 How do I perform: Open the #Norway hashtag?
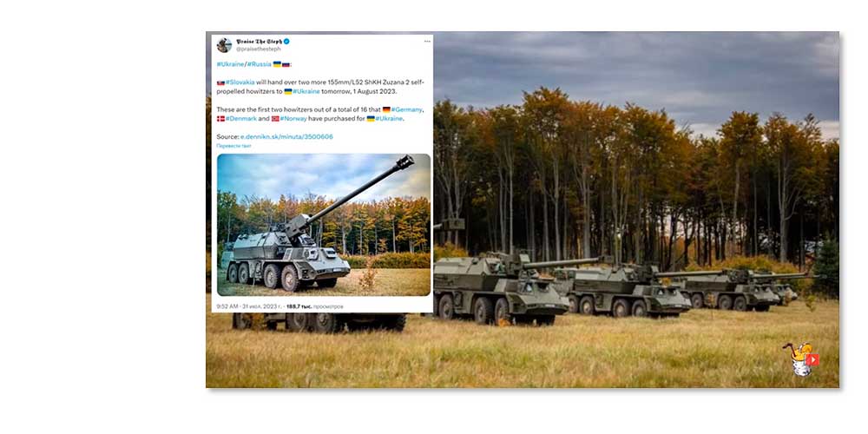294,118
